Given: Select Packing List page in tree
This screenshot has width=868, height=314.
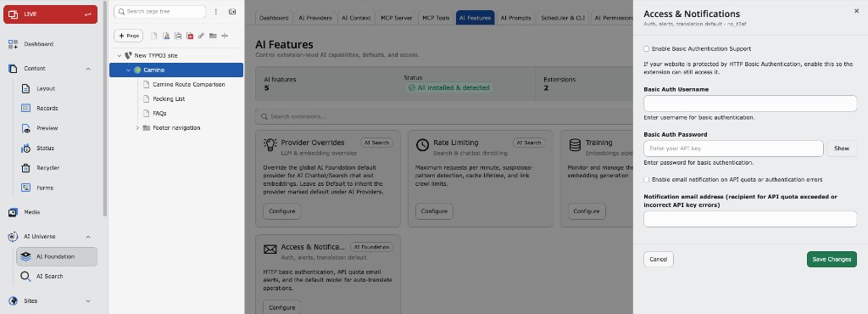Looking at the screenshot, I should coord(169,99).
